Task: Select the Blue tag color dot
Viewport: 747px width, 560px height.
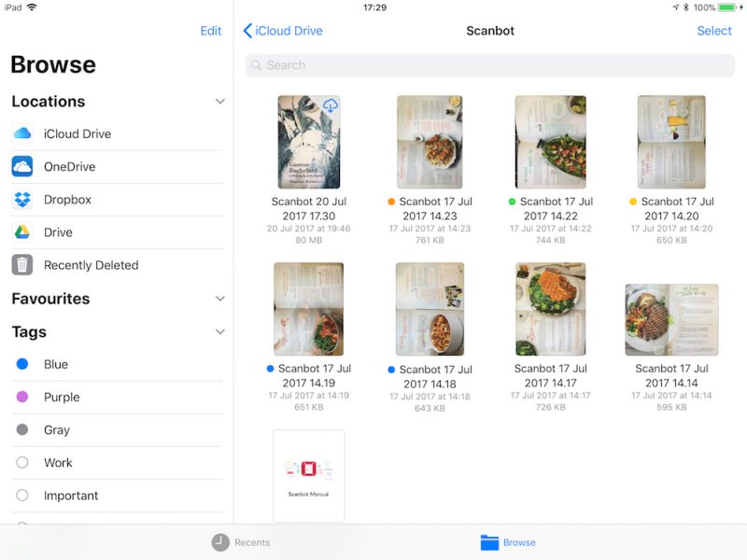Action: [x=22, y=364]
